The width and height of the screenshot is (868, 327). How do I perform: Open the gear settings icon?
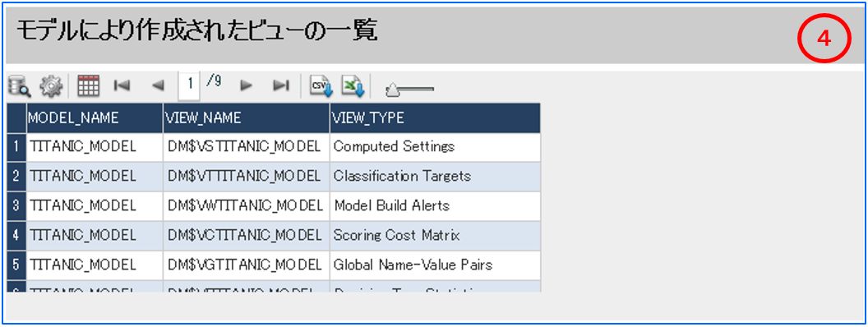[x=51, y=86]
